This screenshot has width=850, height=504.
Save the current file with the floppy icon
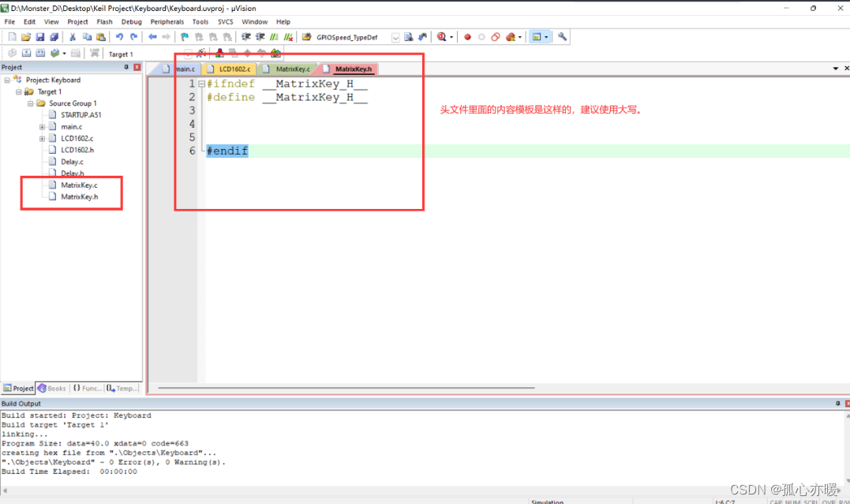(x=39, y=37)
